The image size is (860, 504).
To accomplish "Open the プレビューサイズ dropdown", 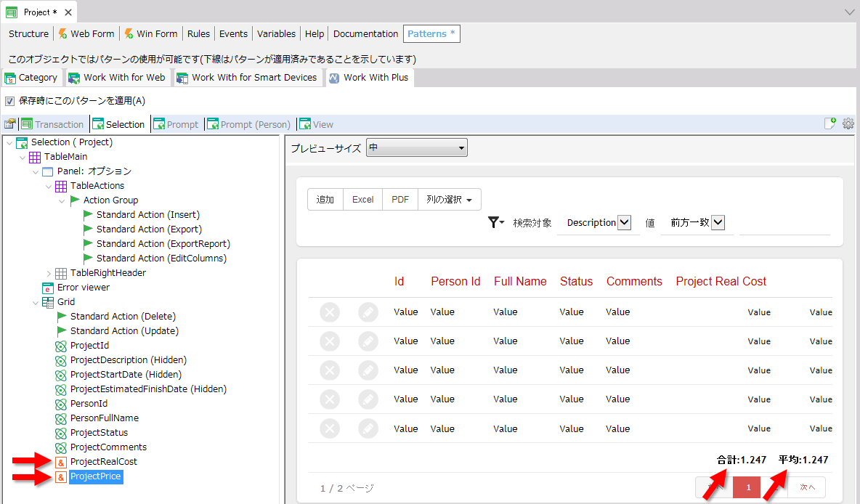I will tap(417, 147).
